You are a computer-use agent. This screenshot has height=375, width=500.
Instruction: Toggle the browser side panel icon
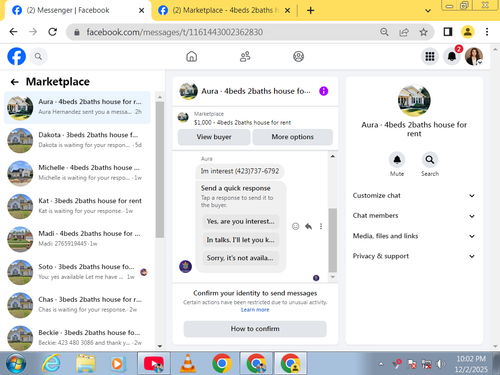coord(448,32)
